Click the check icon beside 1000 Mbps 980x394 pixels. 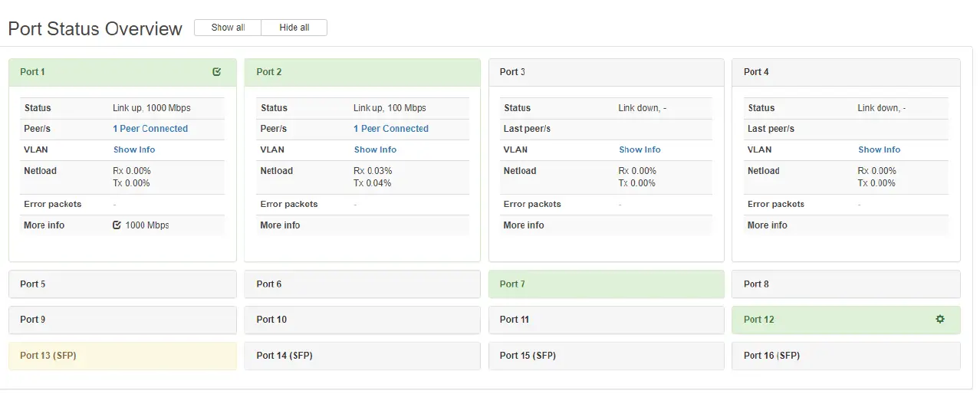coord(117,225)
